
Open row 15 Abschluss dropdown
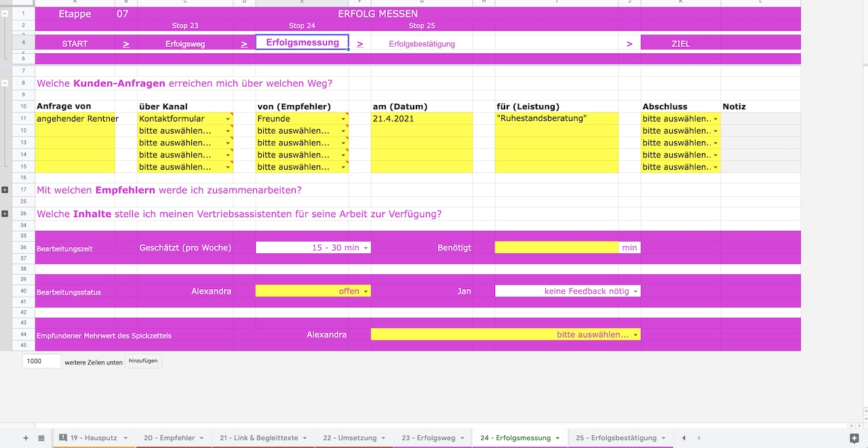(x=715, y=167)
